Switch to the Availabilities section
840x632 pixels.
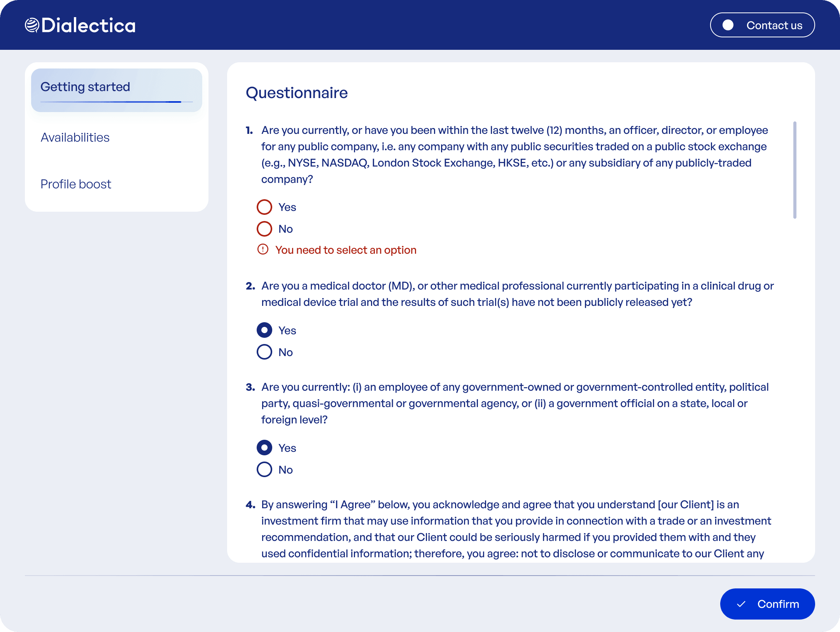tap(75, 137)
